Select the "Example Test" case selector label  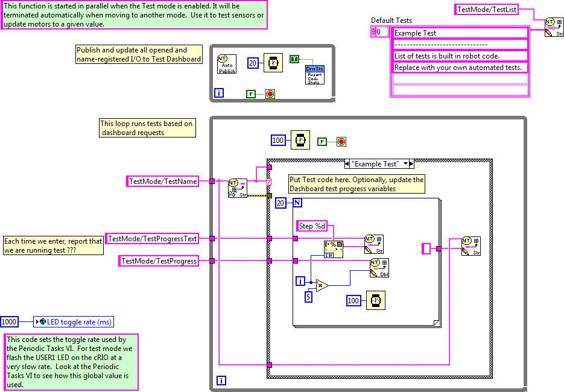(x=376, y=163)
